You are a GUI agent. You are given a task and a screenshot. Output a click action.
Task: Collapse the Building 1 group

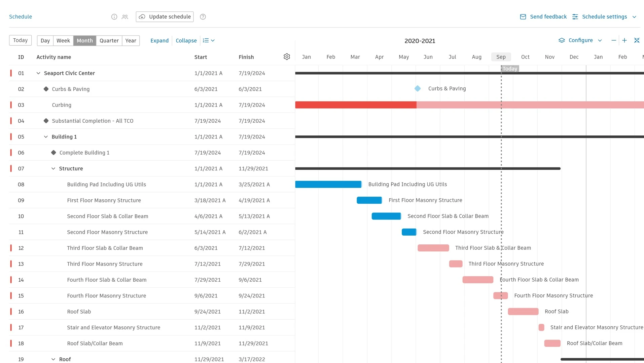pyautogui.click(x=46, y=137)
